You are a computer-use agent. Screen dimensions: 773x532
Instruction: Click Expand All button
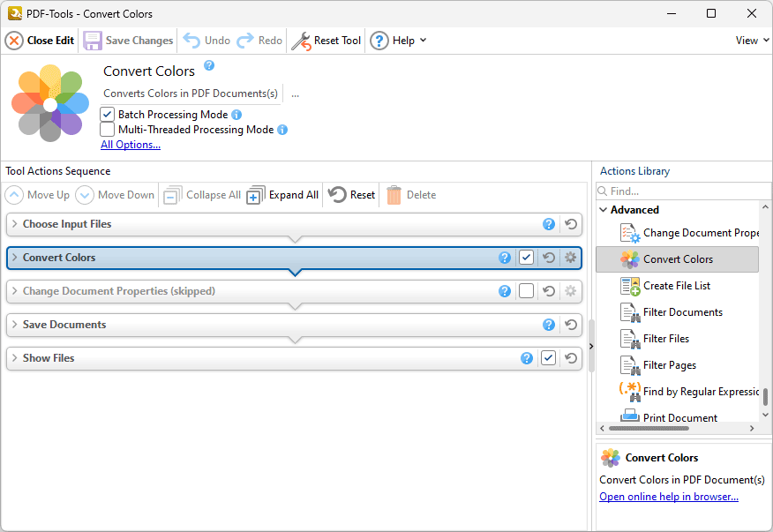282,195
